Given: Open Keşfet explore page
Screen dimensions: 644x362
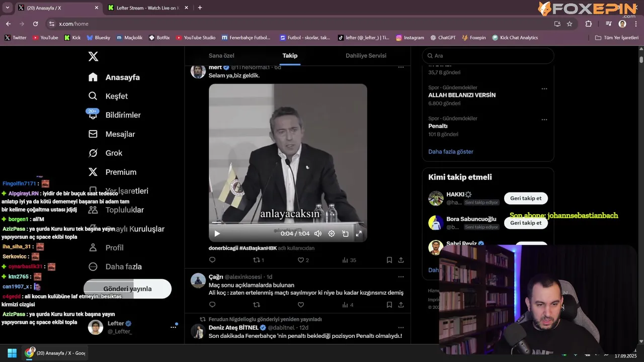Looking at the screenshot, I should tap(108, 96).
